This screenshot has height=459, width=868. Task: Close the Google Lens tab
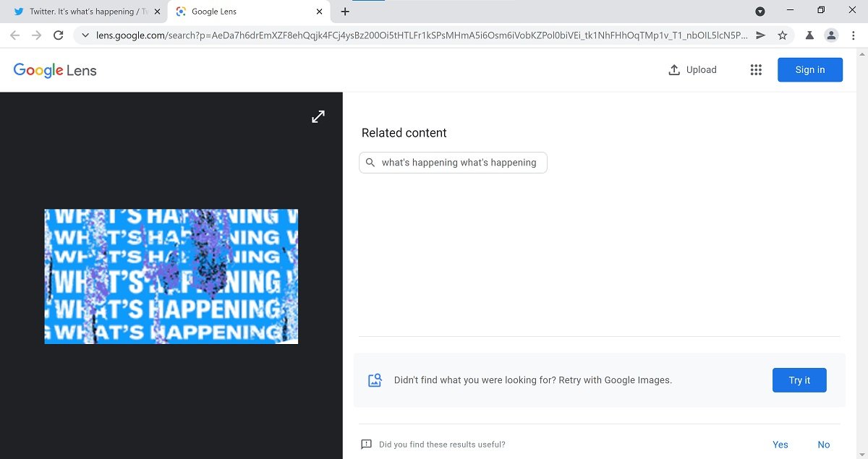pos(319,12)
